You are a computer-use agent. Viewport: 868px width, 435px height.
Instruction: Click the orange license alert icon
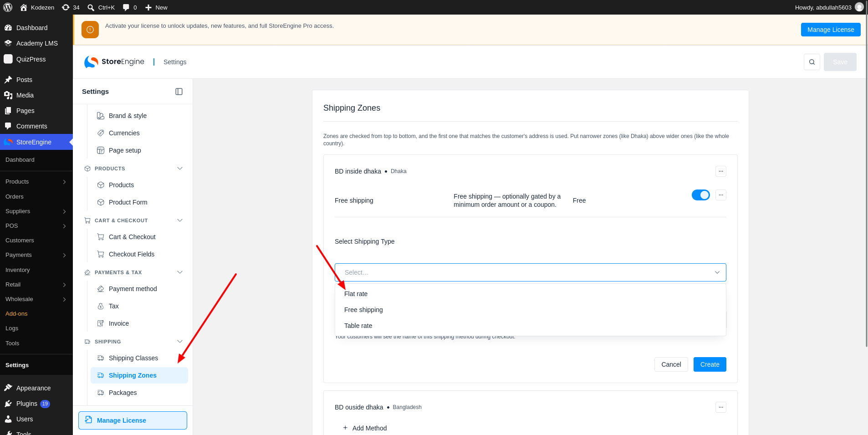coord(90,30)
